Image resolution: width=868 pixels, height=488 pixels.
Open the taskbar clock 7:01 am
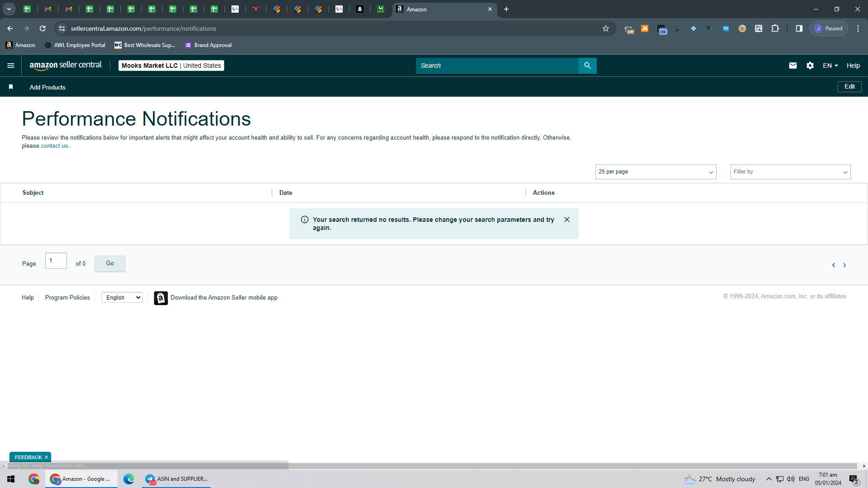(x=828, y=479)
